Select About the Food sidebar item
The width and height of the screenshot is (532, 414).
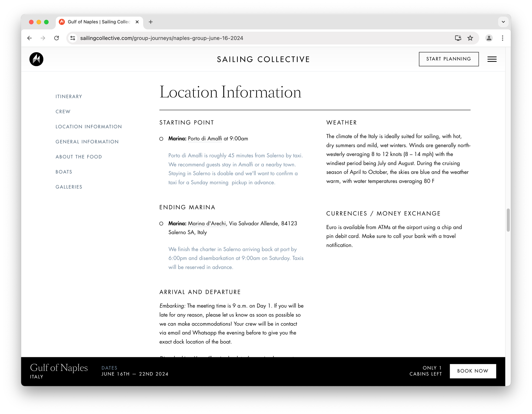pyautogui.click(x=79, y=157)
